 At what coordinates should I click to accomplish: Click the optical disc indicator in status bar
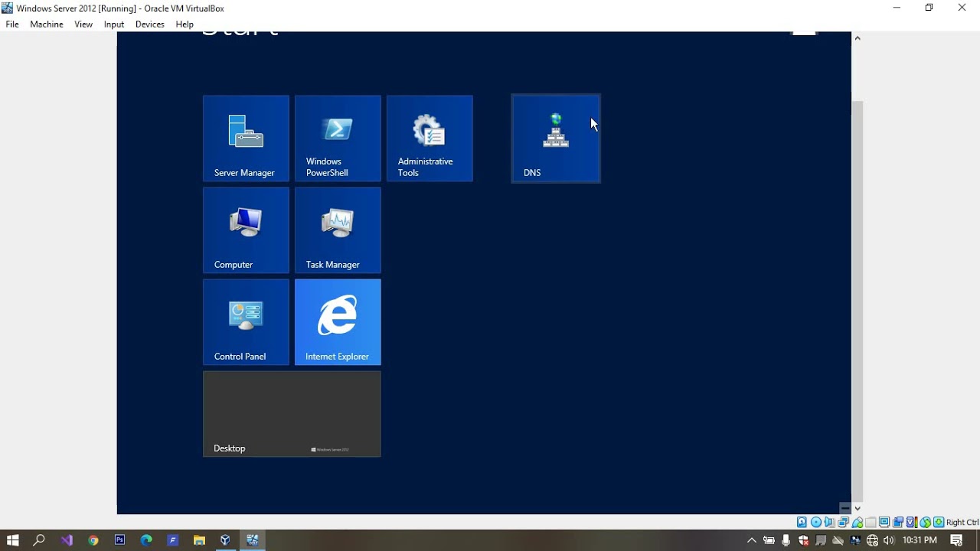[816, 522]
